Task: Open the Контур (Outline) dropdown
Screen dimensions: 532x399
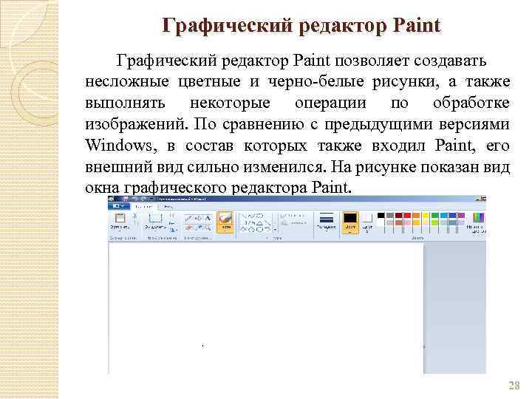Action: [293, 216]
